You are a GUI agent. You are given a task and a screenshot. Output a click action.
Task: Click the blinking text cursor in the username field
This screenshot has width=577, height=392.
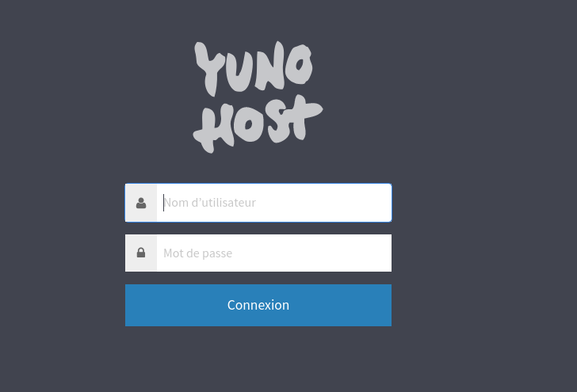click(x=163, y=203)
